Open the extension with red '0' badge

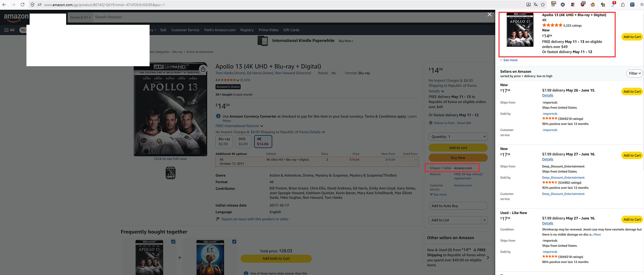(613, 4)
